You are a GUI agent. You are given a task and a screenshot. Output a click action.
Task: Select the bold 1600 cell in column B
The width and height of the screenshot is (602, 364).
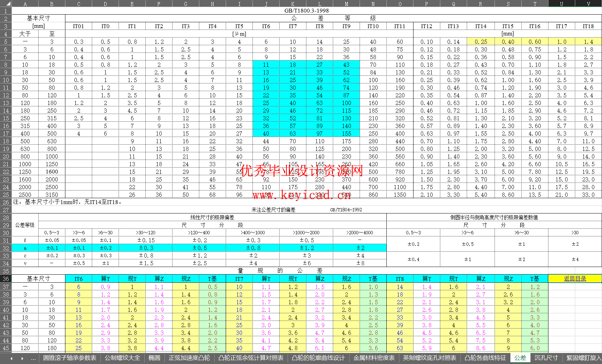[x=51, y=172]
